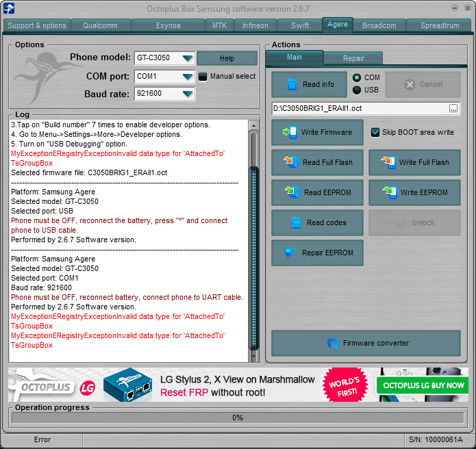Click the Octoplus box image in banner

click(x=127, y=385)
